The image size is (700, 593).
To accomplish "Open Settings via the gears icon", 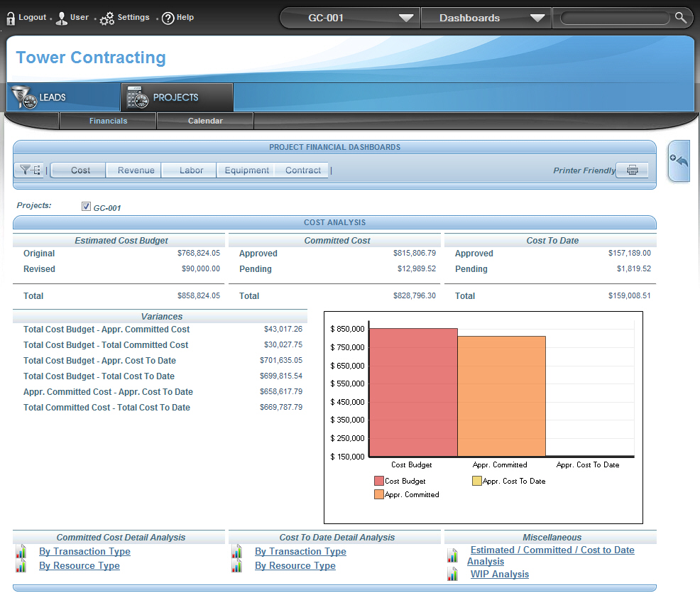I will point(107,18).
